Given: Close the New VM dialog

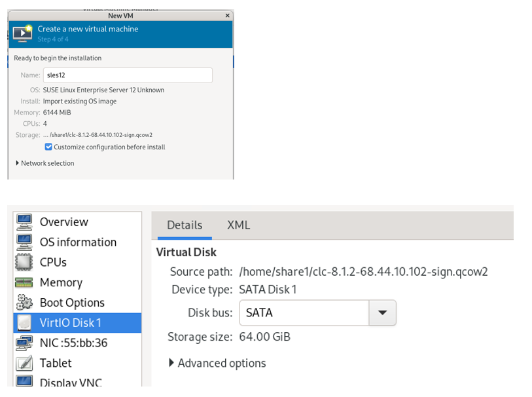Looking at the screenshot, I should coord(227,14).
